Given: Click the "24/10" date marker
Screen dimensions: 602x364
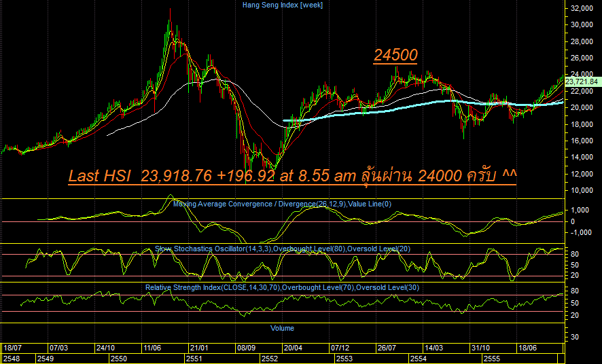Looking at the screenshot, I should click(105, 348).
